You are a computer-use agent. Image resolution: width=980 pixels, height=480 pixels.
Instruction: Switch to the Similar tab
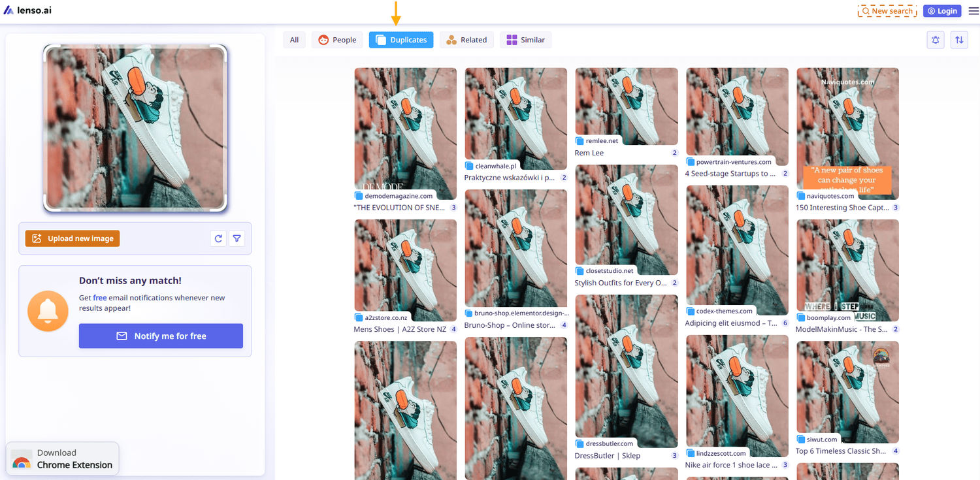[x=525, y=40]
